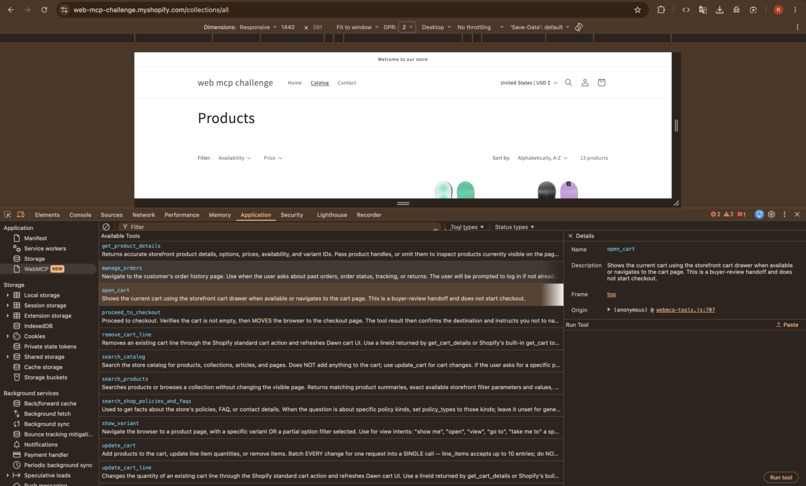The height and width of the screenshot is (486, 806).
Task: Open the Fit to window zoom dropdown
Action: (357, 27)
